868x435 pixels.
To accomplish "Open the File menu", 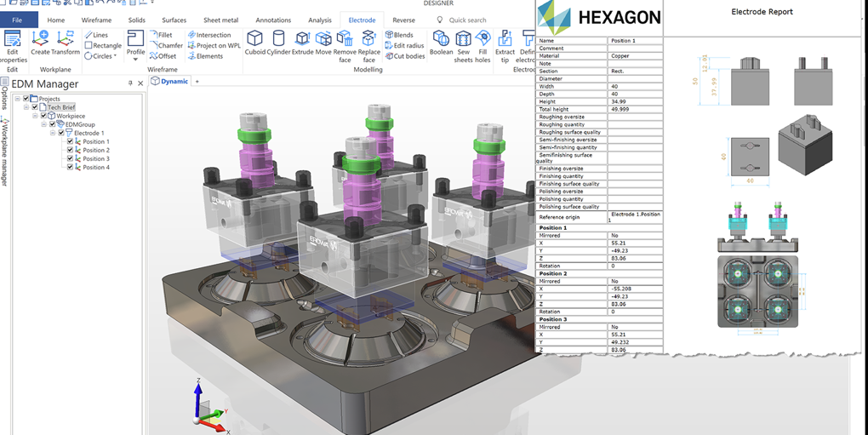I will pyautogui.click(x=17, y=20).
